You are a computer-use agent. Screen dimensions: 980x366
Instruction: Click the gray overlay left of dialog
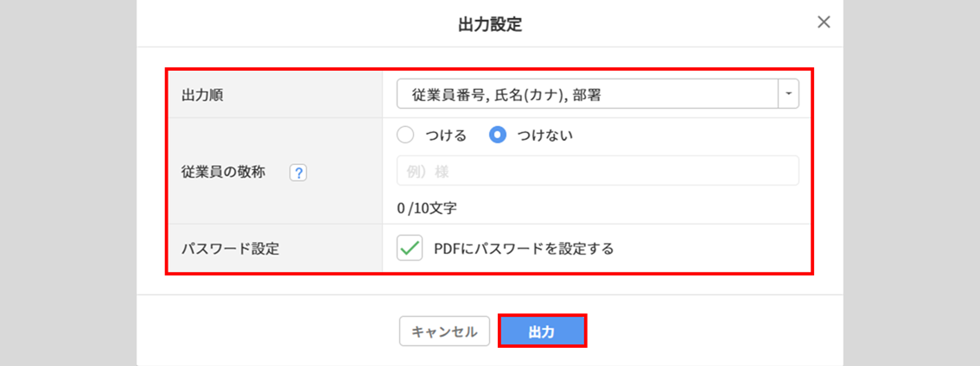tap(67, 183)
